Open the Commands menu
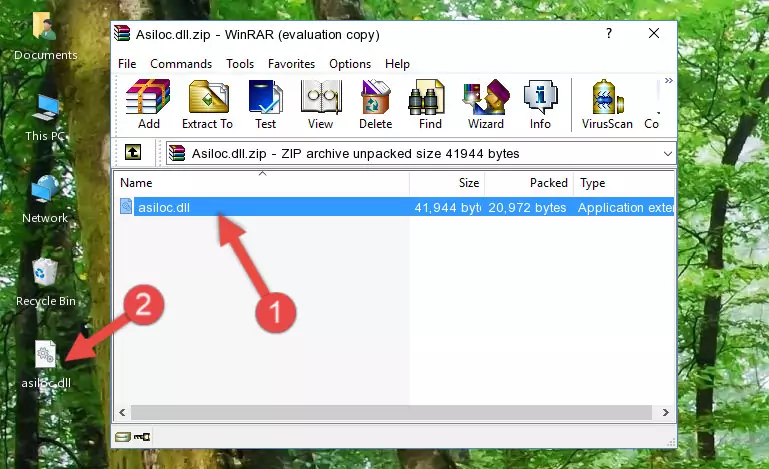The height and width of the screenshot is (469, 769). (181, 64)
